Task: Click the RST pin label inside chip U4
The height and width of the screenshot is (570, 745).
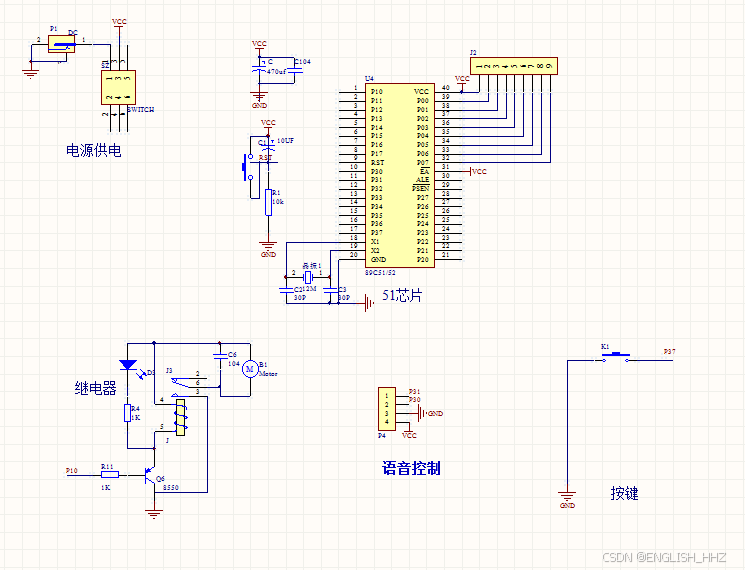Action: click(x=378, y=162)
